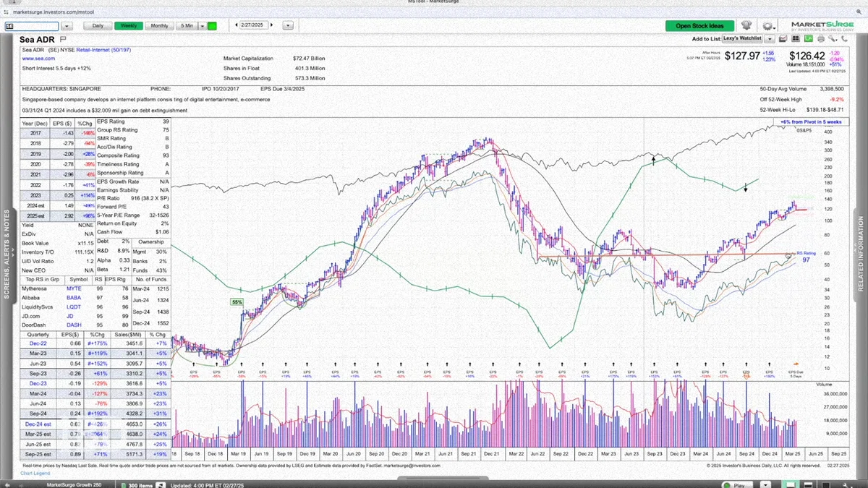Click the 55% gain marker on chart
Image resolution: width=868 pixels, height=488 pixels.
[x=237, y=301]
